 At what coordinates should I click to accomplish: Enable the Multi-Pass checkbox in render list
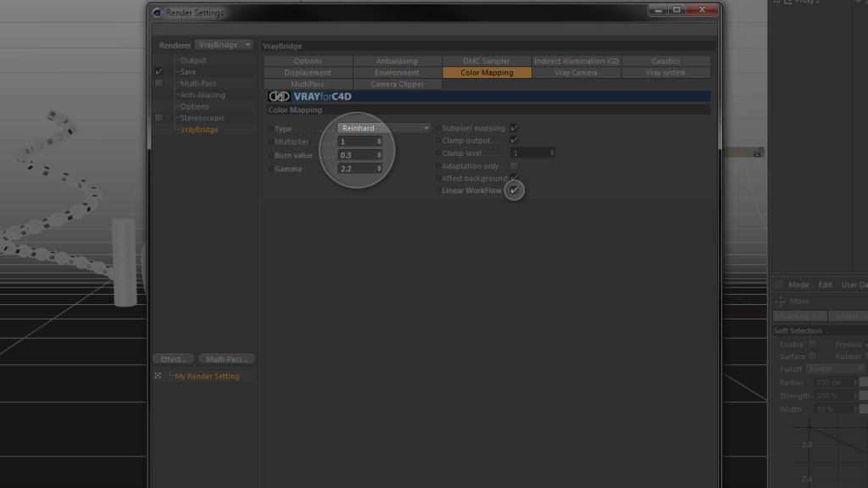[159, 83]
